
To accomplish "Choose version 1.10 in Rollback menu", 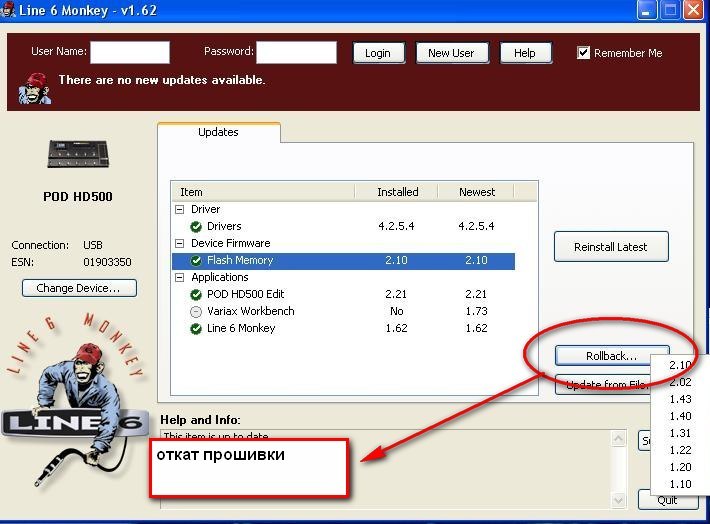I will click(680, 484).
